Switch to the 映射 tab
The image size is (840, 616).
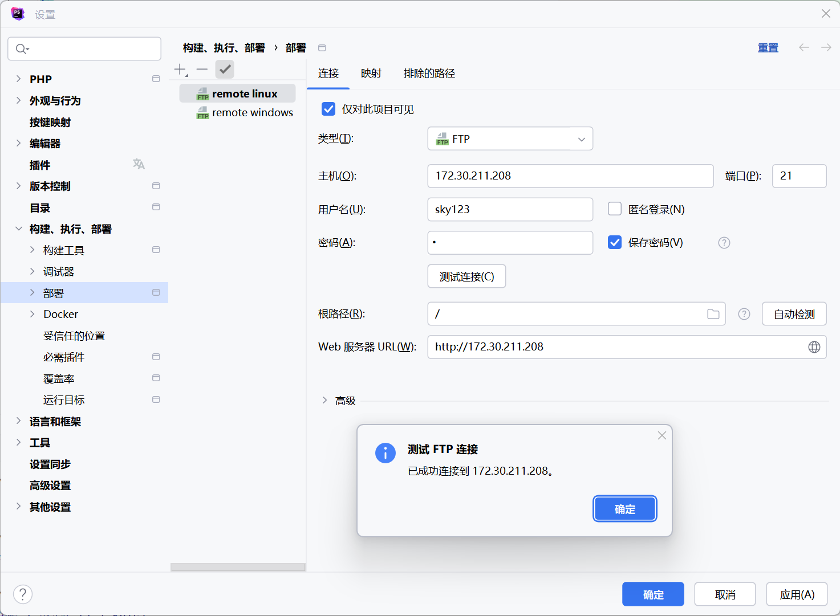coord(371,74)
